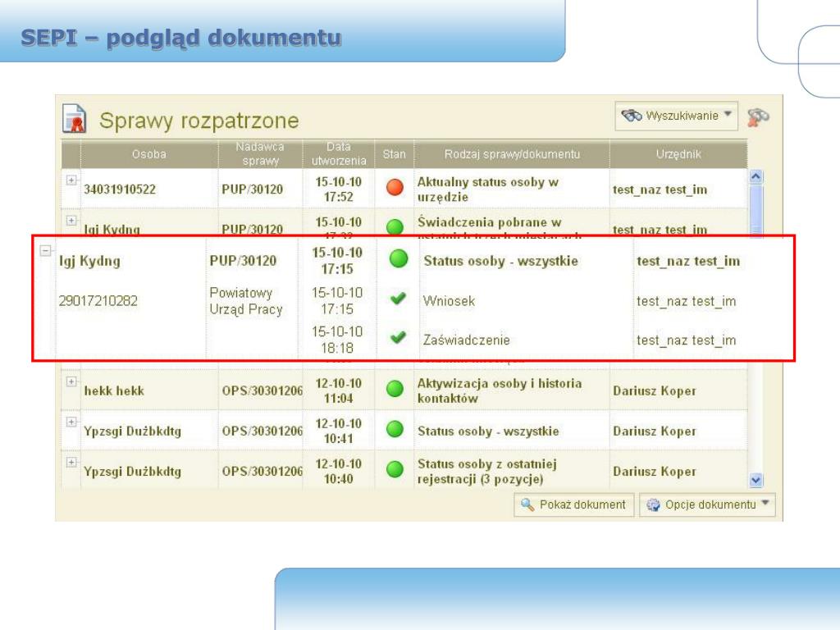
Task: Click green status circle in 10:40 row
Action: tap(395, 468)
